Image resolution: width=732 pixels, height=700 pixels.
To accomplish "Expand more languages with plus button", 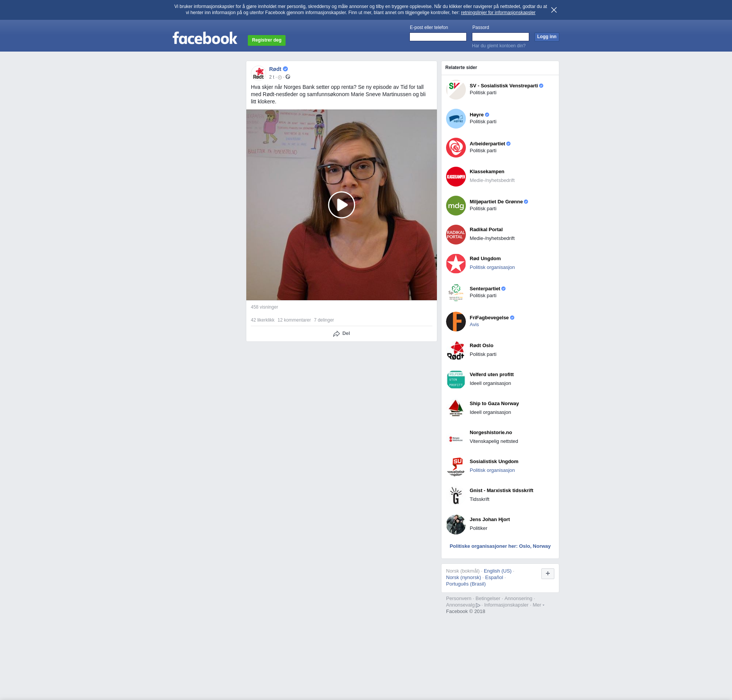I will pos(548,573).
